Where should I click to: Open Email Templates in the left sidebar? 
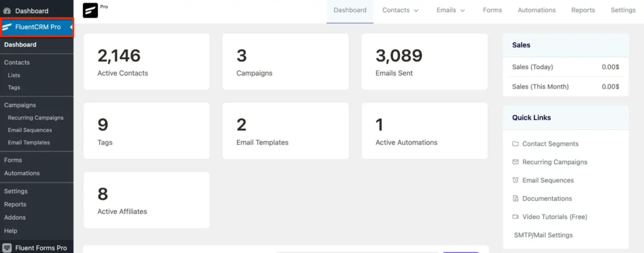point(29,143)
